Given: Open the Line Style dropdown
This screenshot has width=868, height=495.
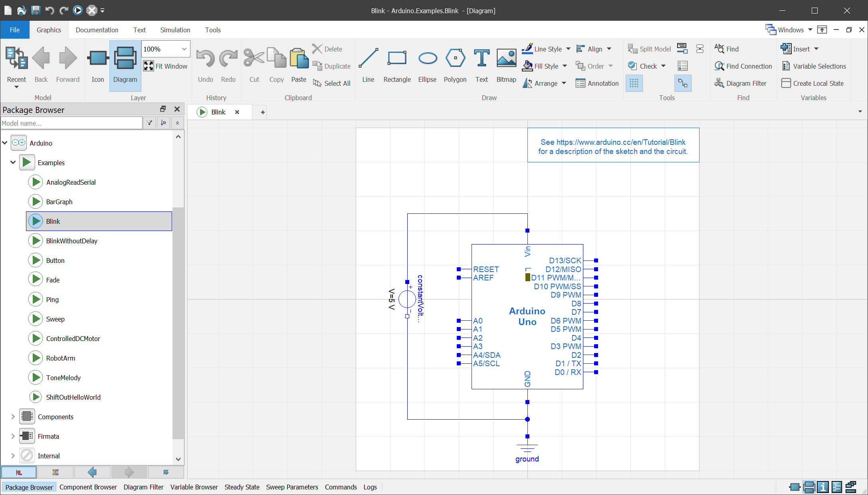Looking at the screenshot, I should [568, 49].
